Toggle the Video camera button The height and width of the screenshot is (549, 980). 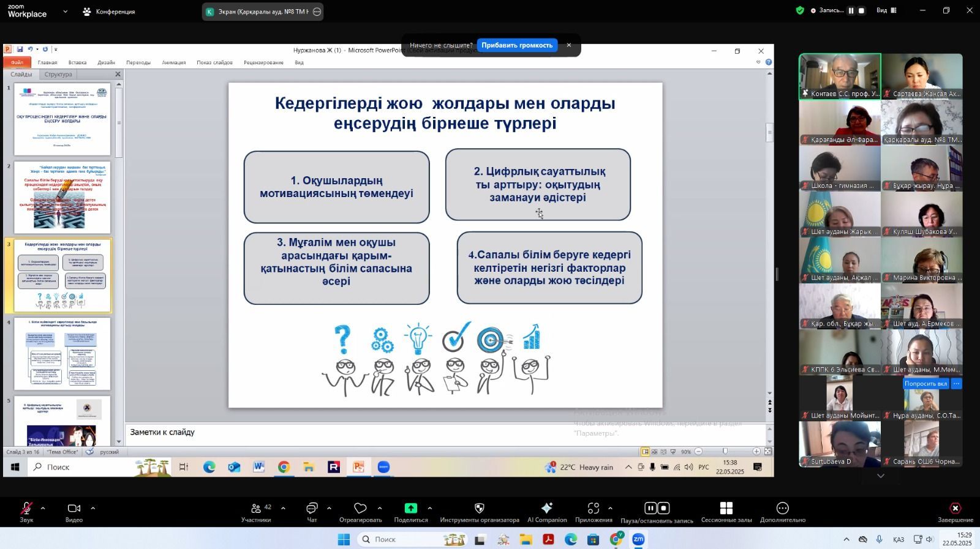point(74,509)
